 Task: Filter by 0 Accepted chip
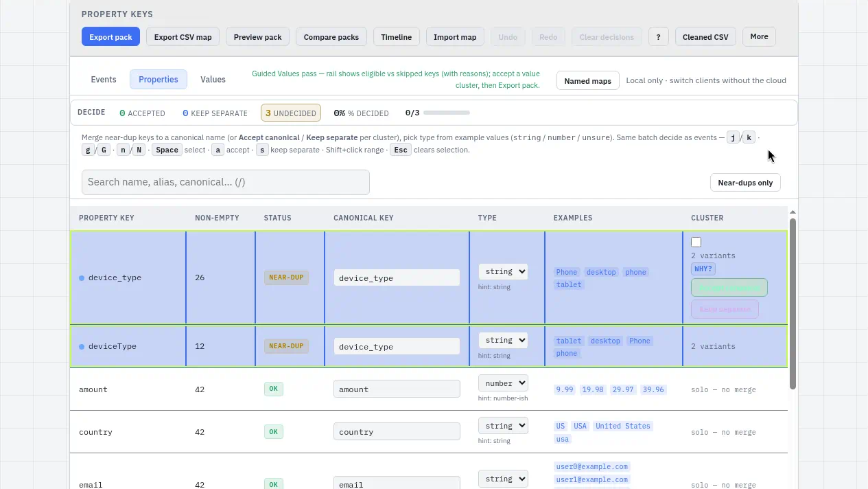(142, 113)
